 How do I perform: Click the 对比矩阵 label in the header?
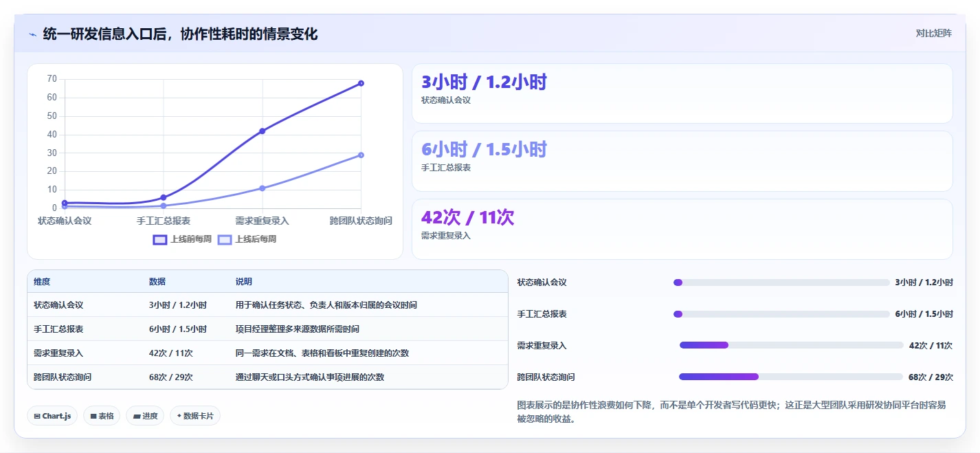(933, 33)
